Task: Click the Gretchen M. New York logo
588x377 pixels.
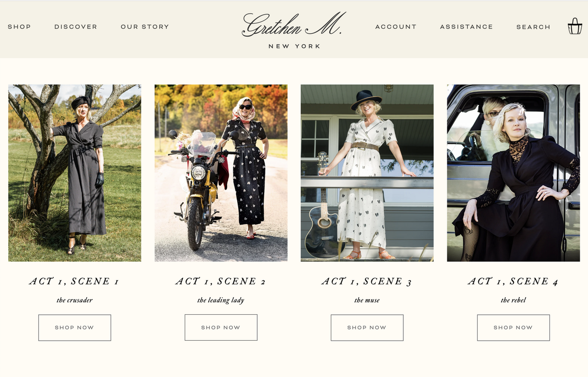Action: [x=294, y=30]
